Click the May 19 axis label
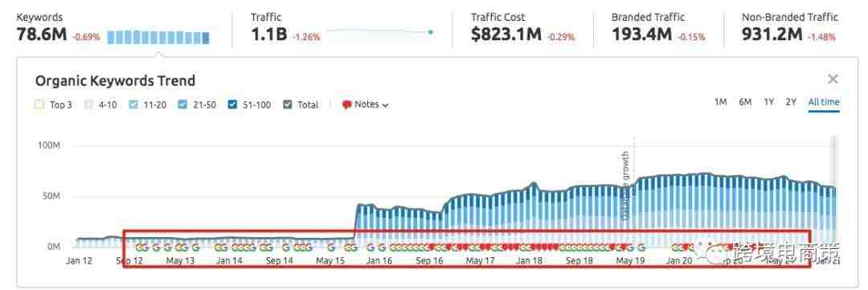Image resolution: width=868 pixels, height=290 pixels. click(631, 260)
